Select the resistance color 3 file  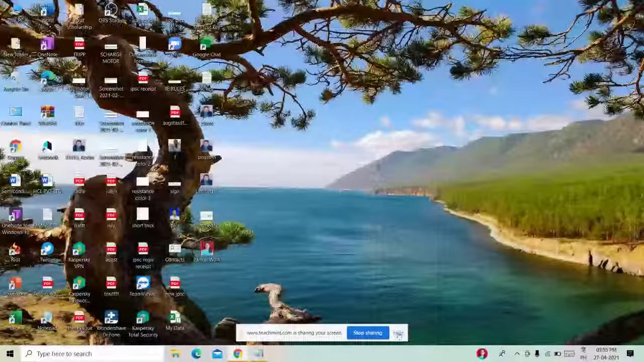(x=143, y=188)
